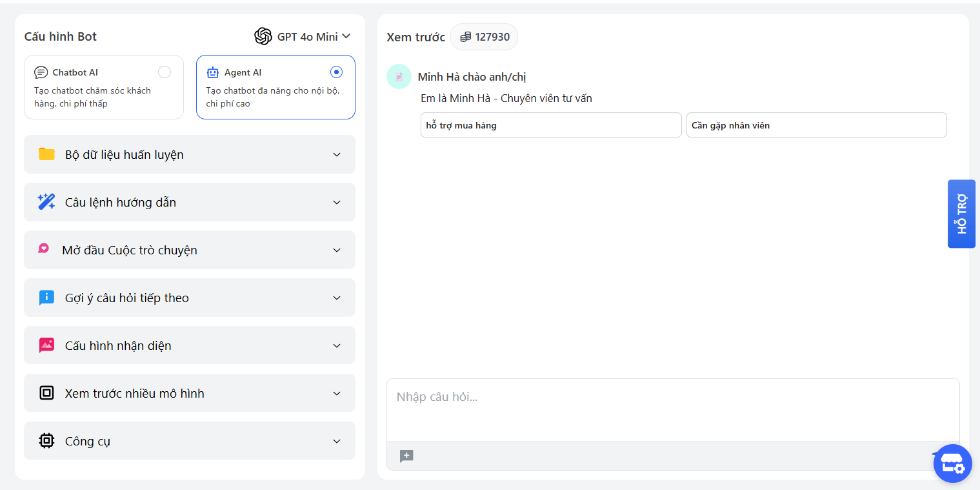Click the chip icon for Công cụ

(46, 441)
